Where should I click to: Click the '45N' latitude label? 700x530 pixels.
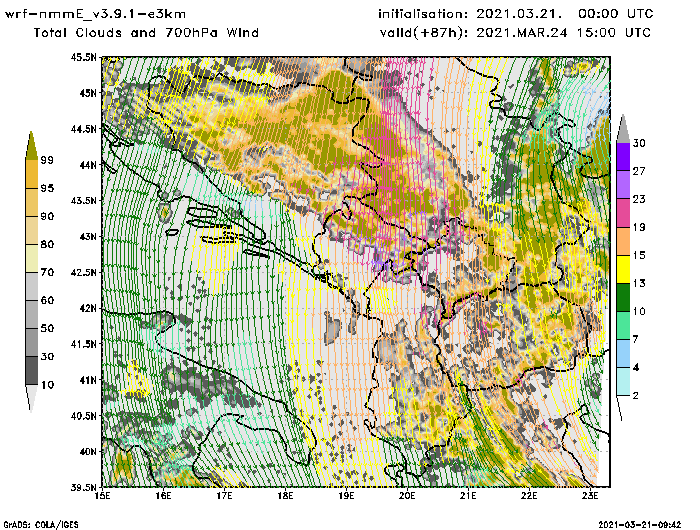coord(88,93)
